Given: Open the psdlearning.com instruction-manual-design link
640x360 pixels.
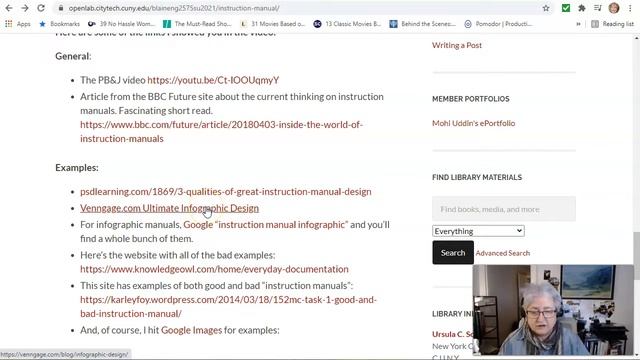Looking at the screenshot, I should (x=226, y=191).
